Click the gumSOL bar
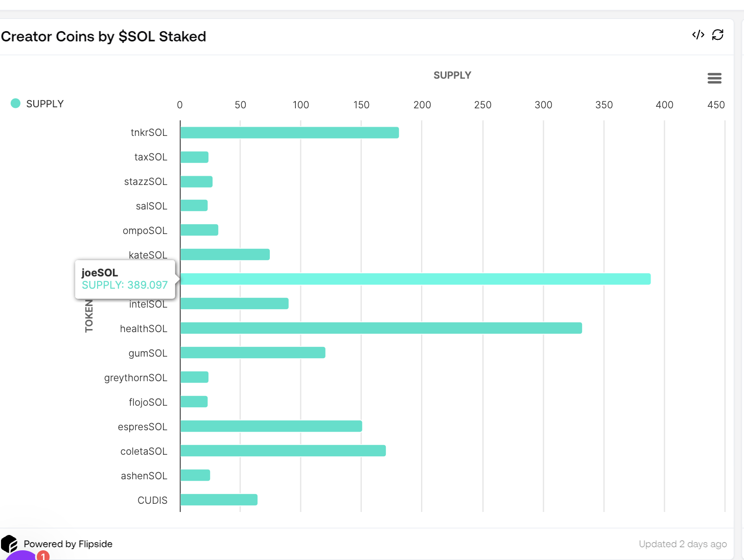The width and height of the screenshot is (744, 560). point(252,353)
